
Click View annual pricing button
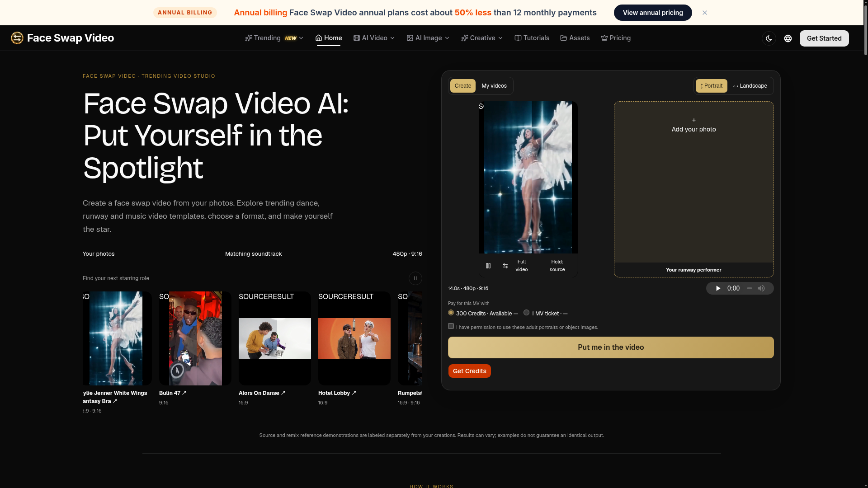coord(653,13)
